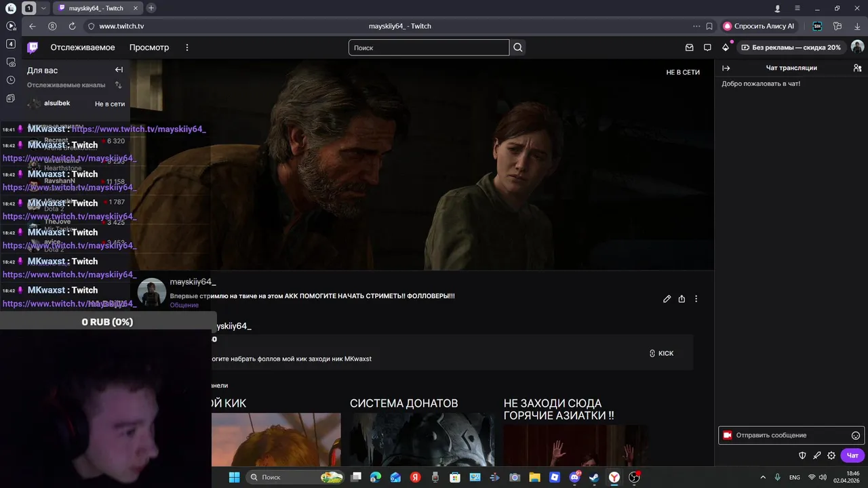
Task: Share the channel with share icon
Action: pos(682,299)
